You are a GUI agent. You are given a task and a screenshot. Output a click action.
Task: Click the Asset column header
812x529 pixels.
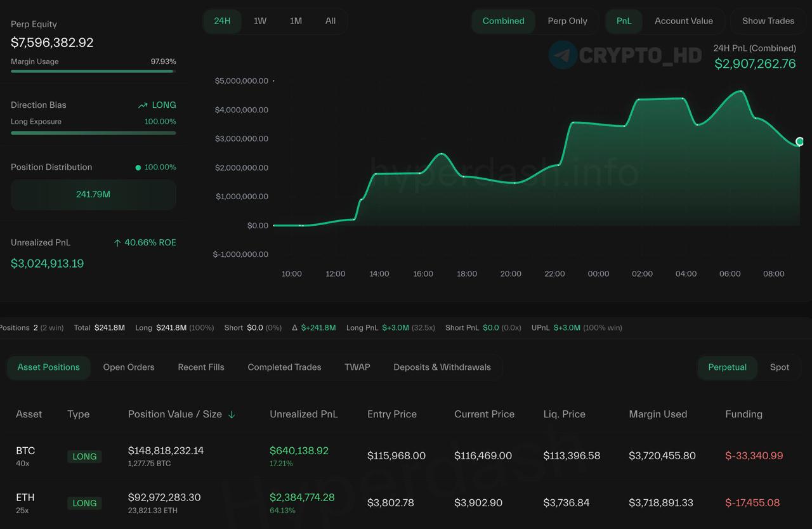pos(29,414)
